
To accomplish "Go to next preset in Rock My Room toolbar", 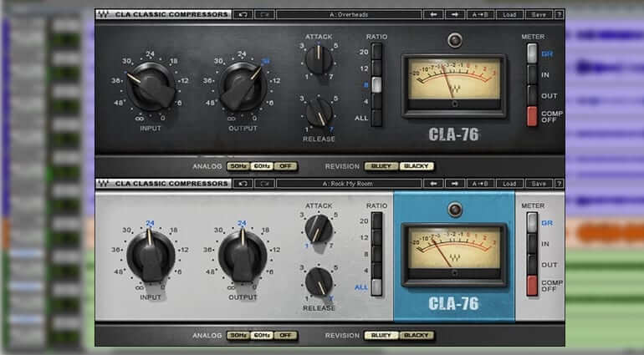I will click(x=457, y=183).
